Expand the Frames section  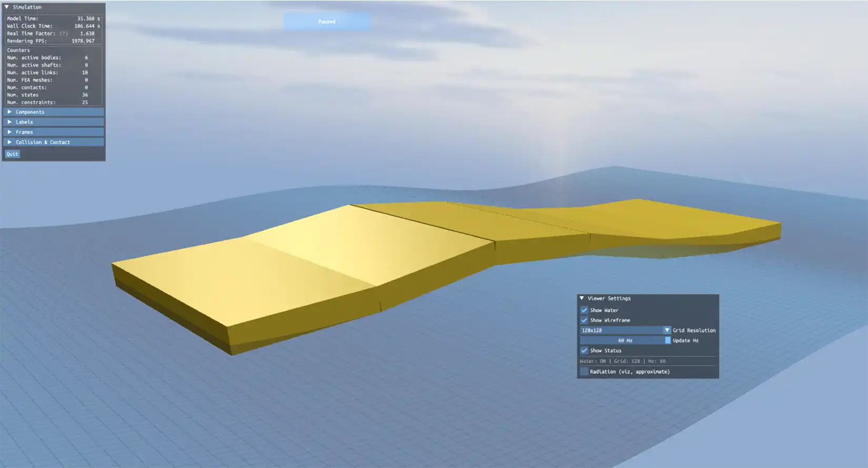pos(54,132)
